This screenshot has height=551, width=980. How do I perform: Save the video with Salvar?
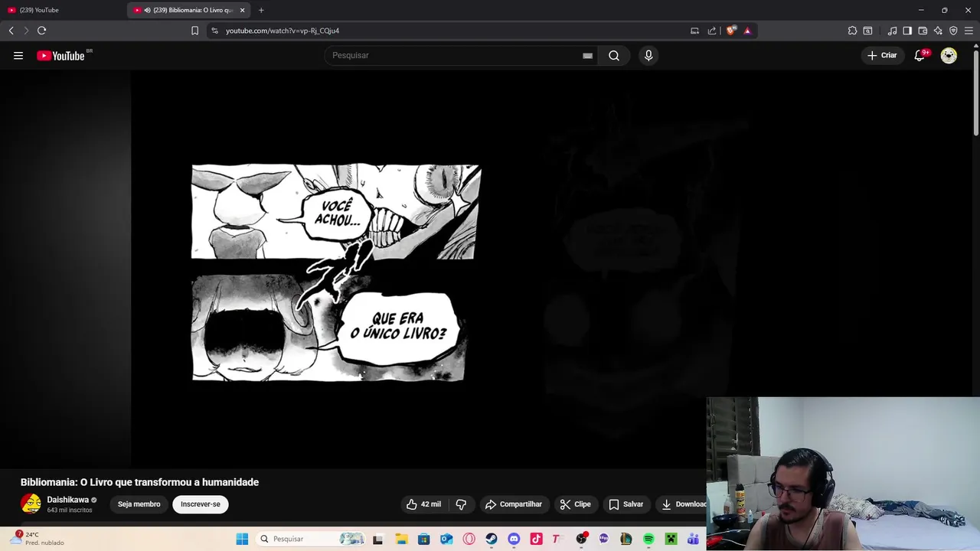pyautogui.click(x=626, y=504)
